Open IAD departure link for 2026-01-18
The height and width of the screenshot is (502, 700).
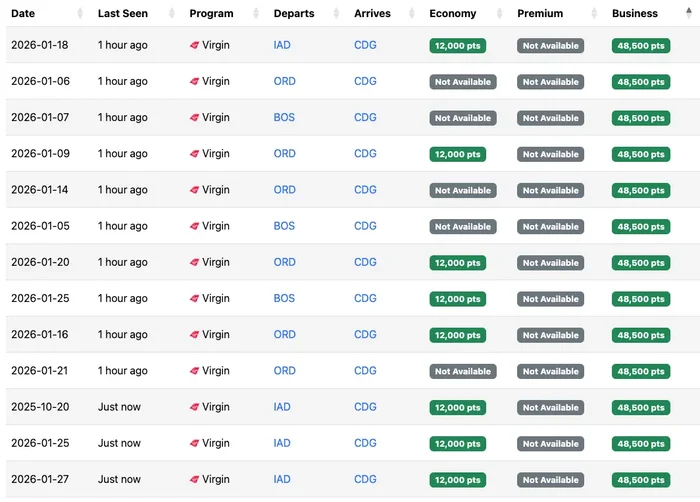(x=282, y=45)
